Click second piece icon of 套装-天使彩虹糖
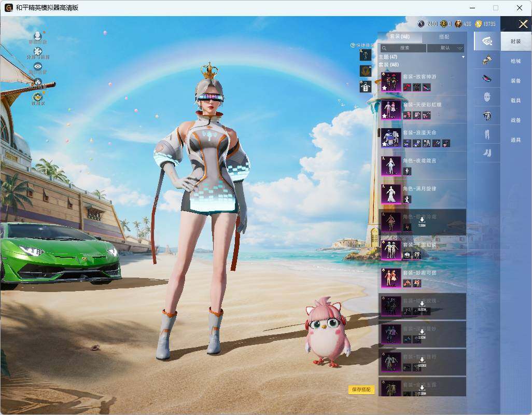 [x=417, y=115]
